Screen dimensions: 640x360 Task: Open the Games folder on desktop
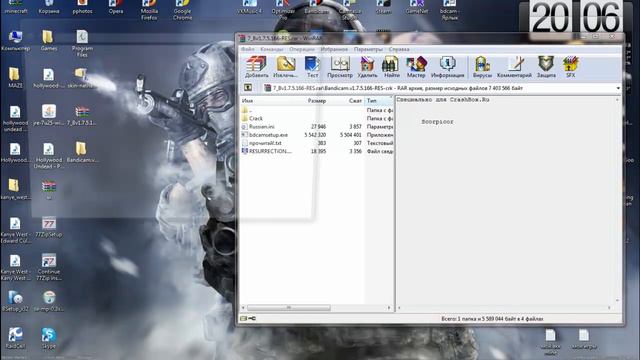point(49,41)
